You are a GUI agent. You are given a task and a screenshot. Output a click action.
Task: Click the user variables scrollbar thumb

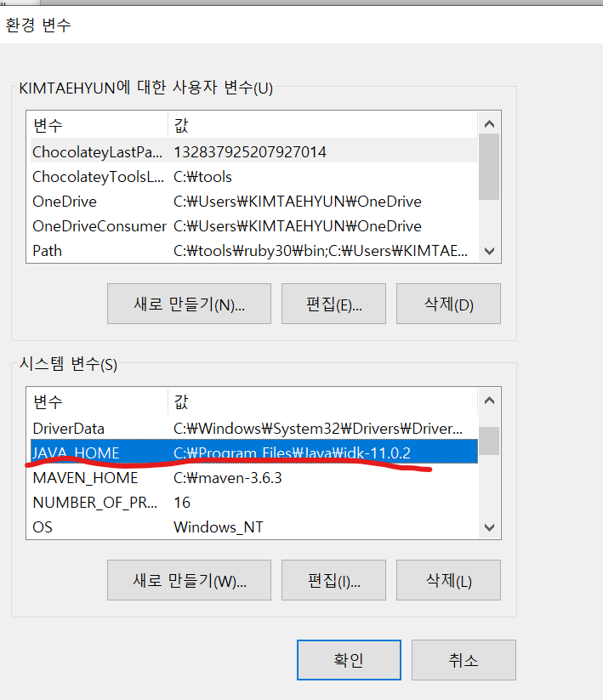[489, 167]
